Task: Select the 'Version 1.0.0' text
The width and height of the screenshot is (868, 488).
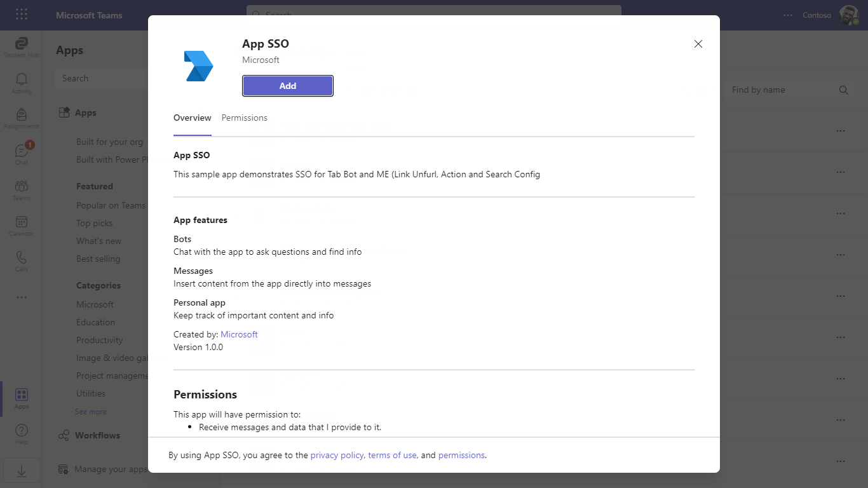Action: coord(198,347)
